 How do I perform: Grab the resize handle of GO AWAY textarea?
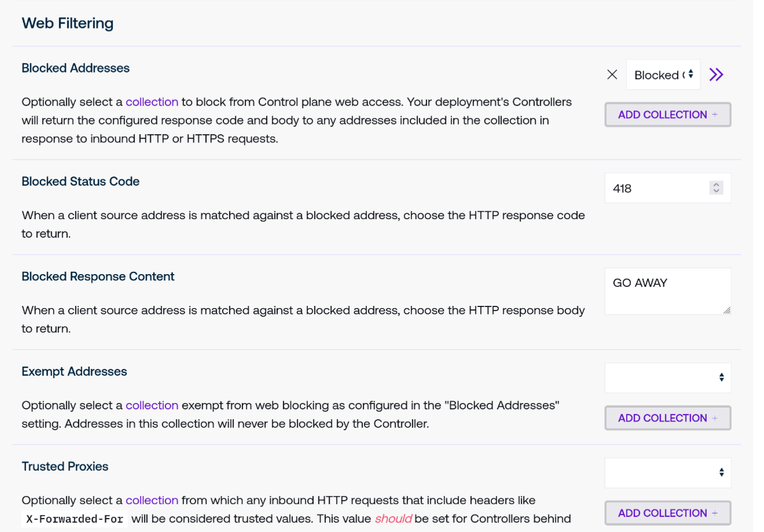(x=727, y=311)
